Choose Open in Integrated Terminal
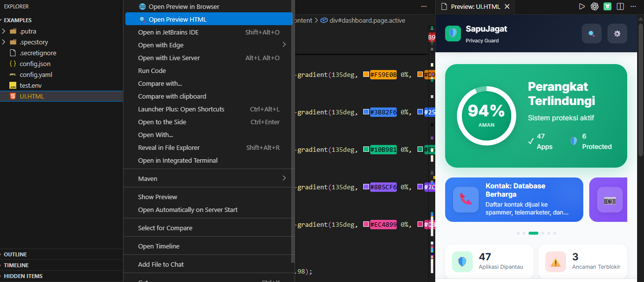 (x=209, y=160)
